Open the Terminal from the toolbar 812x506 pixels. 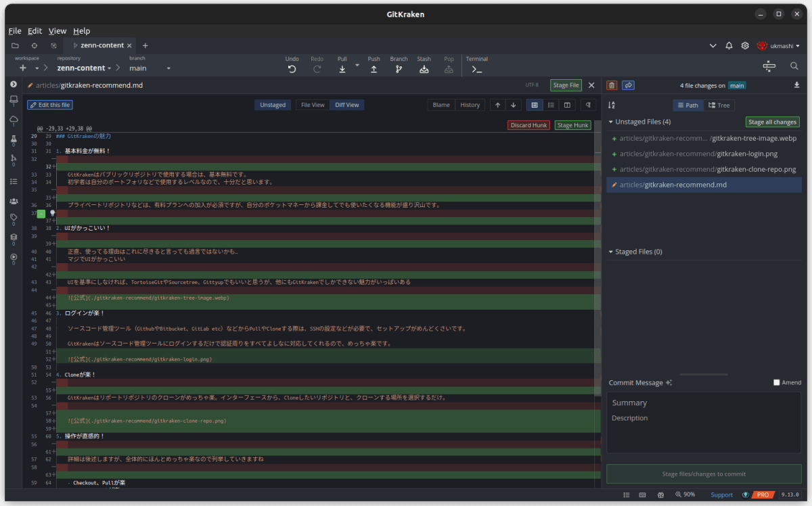(x=476, y=68)
